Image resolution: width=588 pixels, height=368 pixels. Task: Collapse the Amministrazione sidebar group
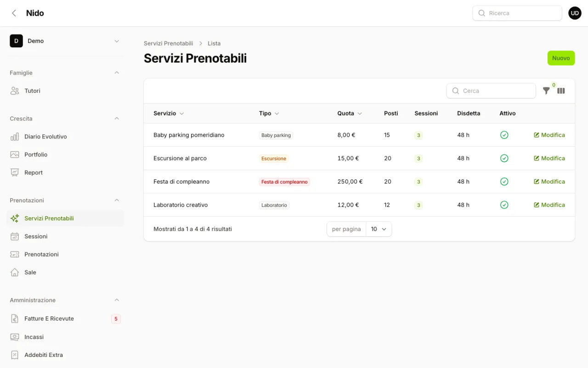tap(117, 300)
